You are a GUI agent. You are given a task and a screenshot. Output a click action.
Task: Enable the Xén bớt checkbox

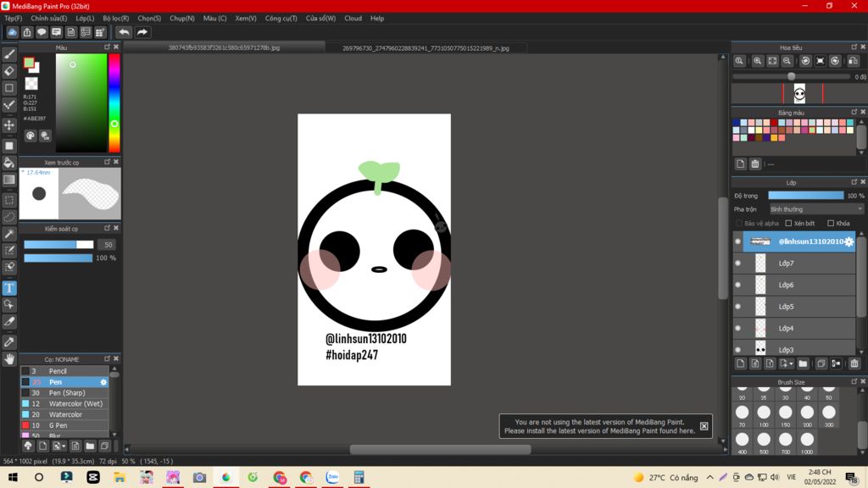coord(788,224)
